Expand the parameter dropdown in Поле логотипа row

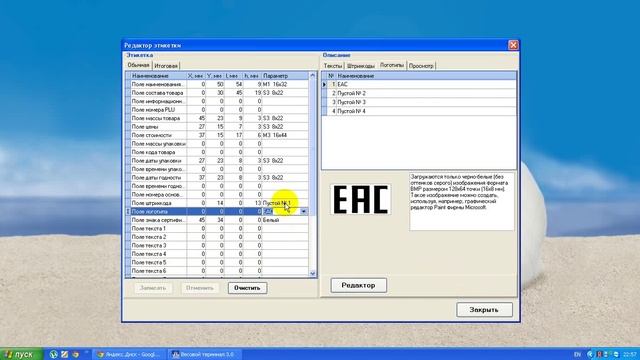click(x=304, y=211)
